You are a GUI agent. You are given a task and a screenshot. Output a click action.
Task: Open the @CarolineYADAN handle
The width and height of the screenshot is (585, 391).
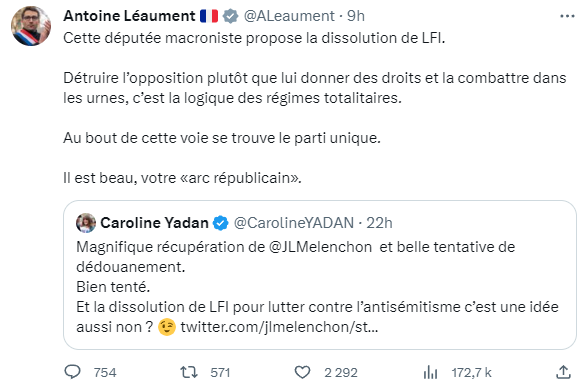point(294,223)
